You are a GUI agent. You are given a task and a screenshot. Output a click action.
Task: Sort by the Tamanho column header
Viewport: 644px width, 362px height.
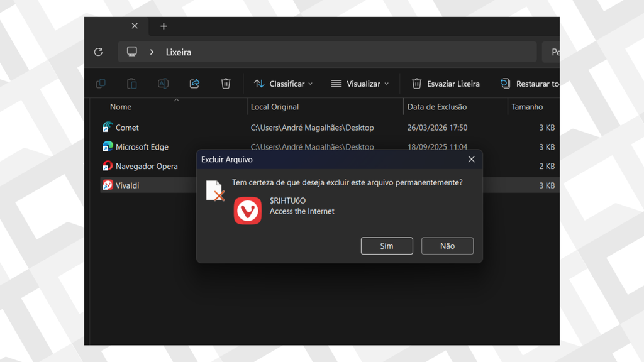tap(527, 107)
